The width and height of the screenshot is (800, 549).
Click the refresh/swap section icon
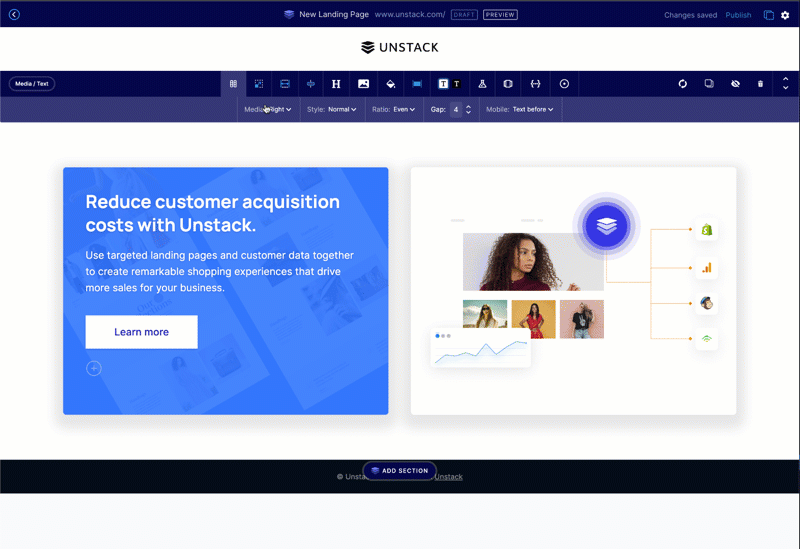[x=683, y=84]
